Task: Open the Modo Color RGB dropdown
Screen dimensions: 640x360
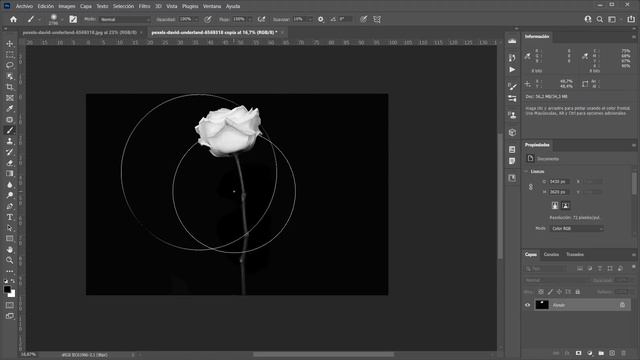Action: coord(576,229)
